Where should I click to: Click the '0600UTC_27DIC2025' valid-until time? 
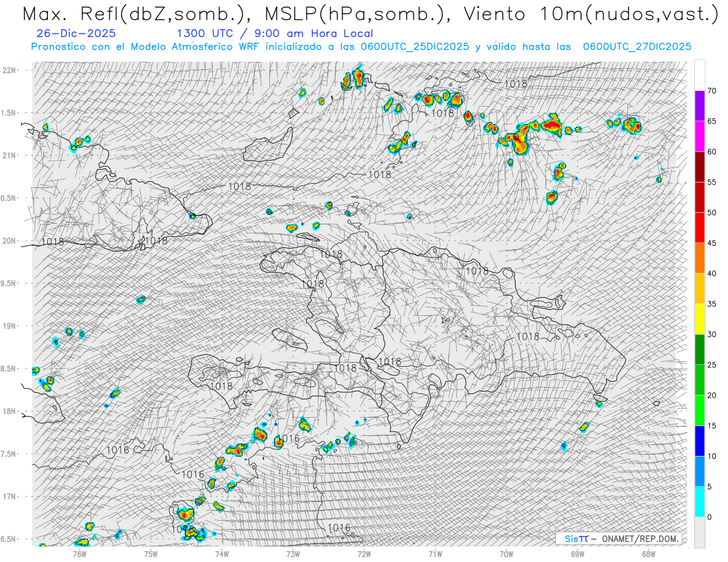637,47
